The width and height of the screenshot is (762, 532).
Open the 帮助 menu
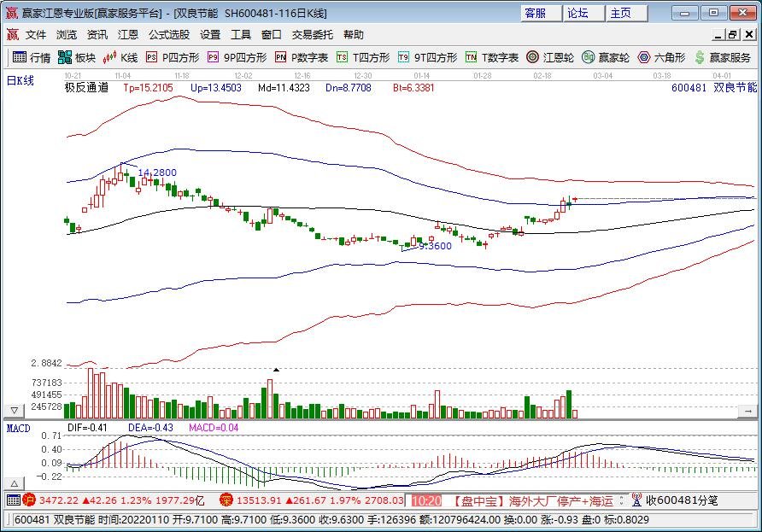tap(354, 34)
